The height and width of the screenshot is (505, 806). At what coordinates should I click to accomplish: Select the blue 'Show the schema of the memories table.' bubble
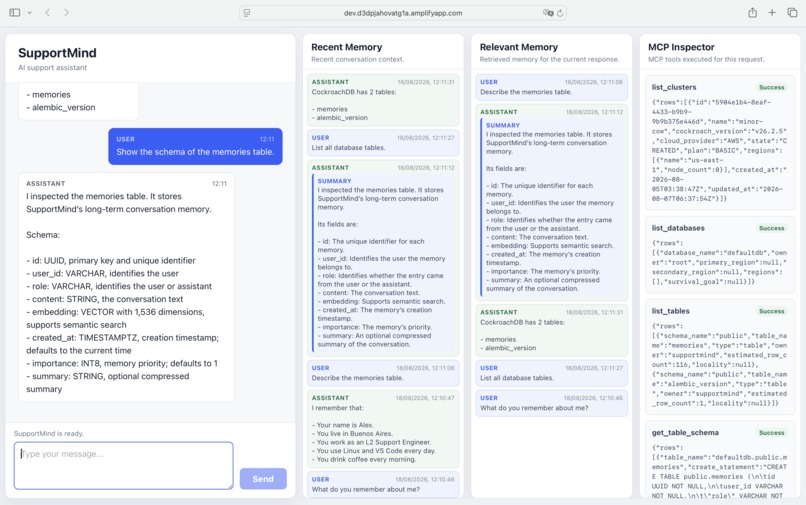click(x=195, y=147)
